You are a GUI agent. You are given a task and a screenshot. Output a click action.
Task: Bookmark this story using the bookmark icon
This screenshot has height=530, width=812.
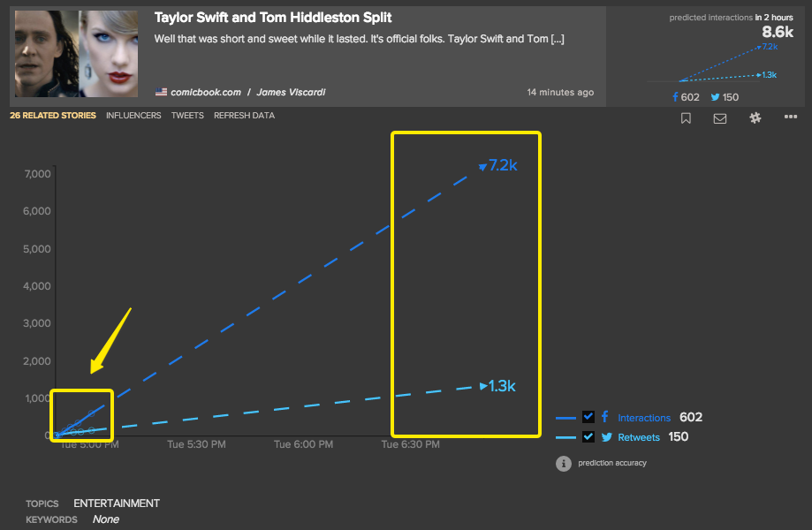[x=686, y=117]
